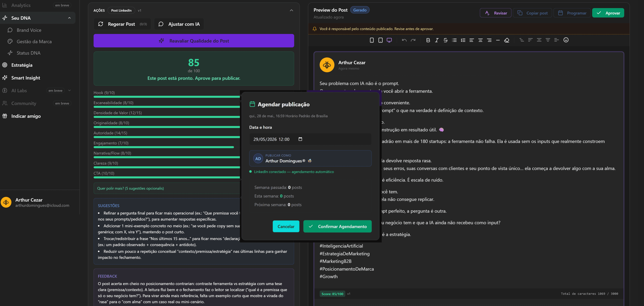Image resolution: width=644 pixels, height=306 pixels.
Task: Click the warning bell icon
Action: pyautogui.click(x=314, y=29)
